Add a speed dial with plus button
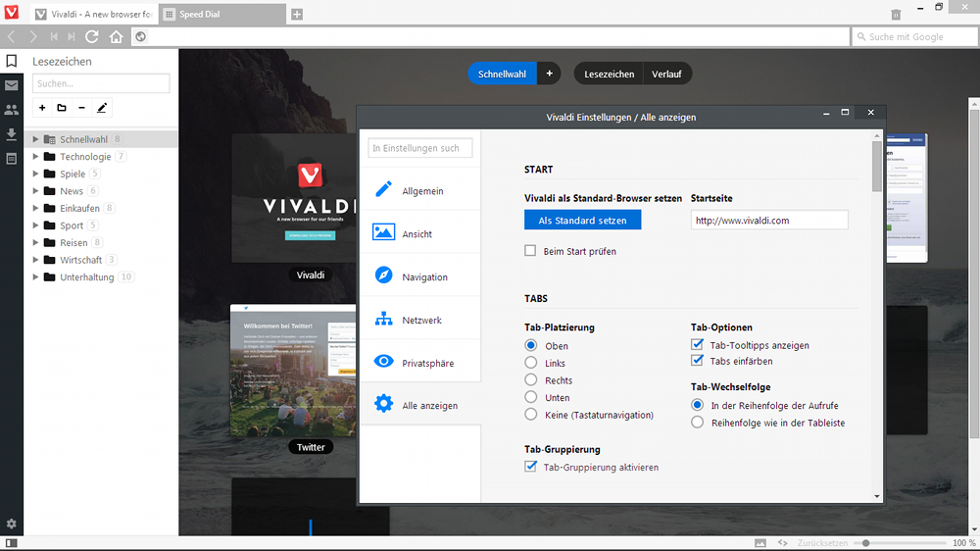This screenshot has width=980, height=551. coord(550,74)
